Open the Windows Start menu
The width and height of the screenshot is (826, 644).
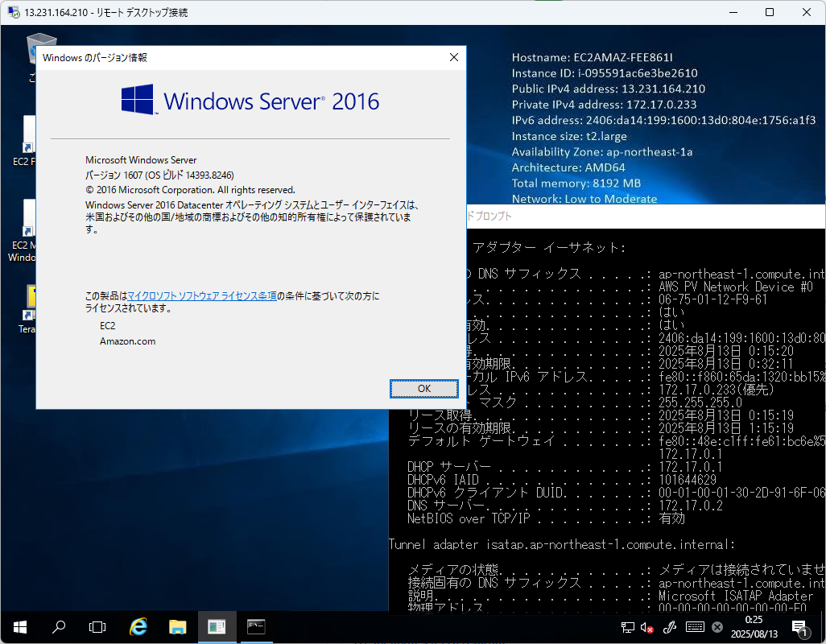point(19,626)
